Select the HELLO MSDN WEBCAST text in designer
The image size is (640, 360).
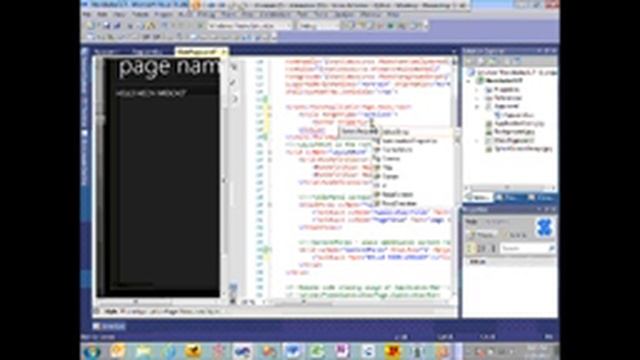tap(151, 93)
